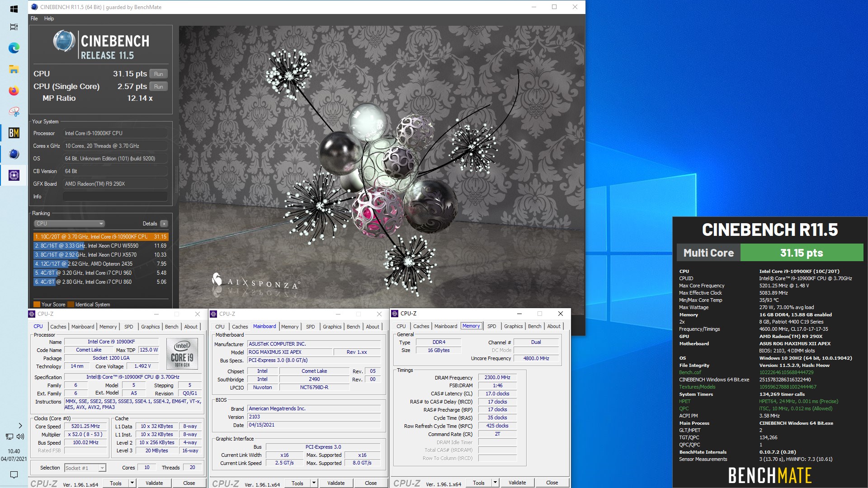Open the File menu in Cinebench
Screen dimensions: 868x488
(x=34, y=19)
